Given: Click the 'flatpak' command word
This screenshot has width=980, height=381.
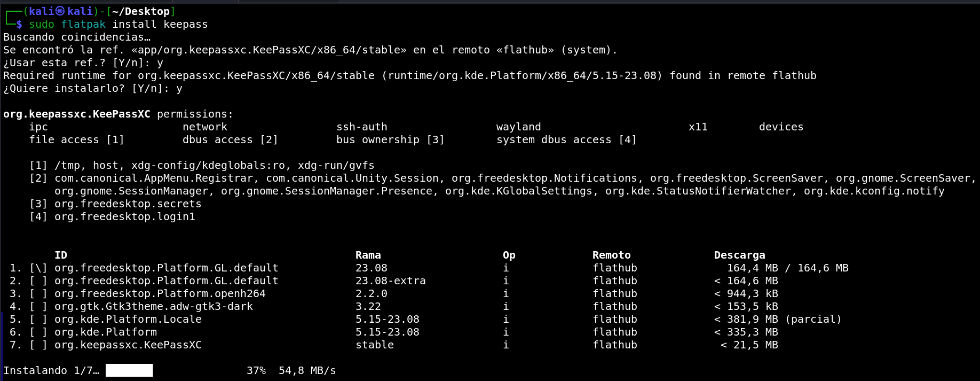Looking at the screenshot, I should 83,24.
